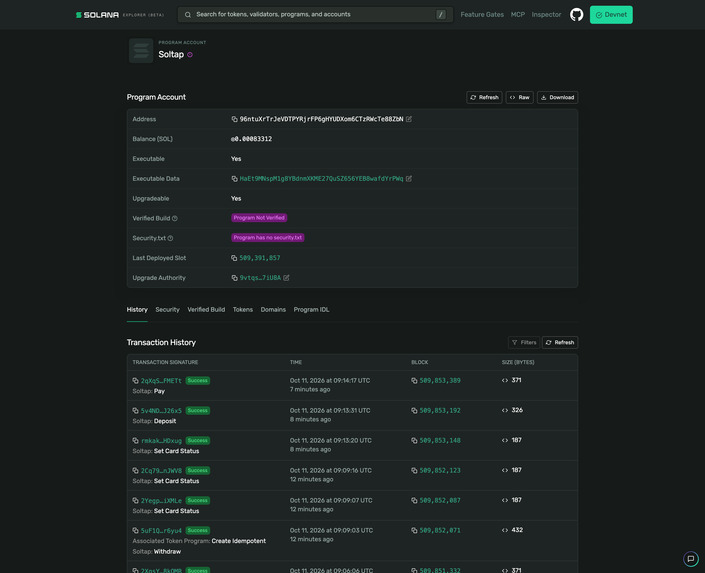Screen dimensions: 705x573
Task: Copy signature 2Yegp…iXMLe
Action: click(135, 501)
